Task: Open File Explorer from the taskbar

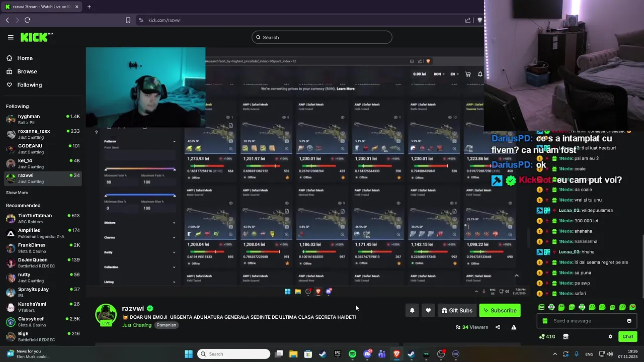Action: pos(293,354)
